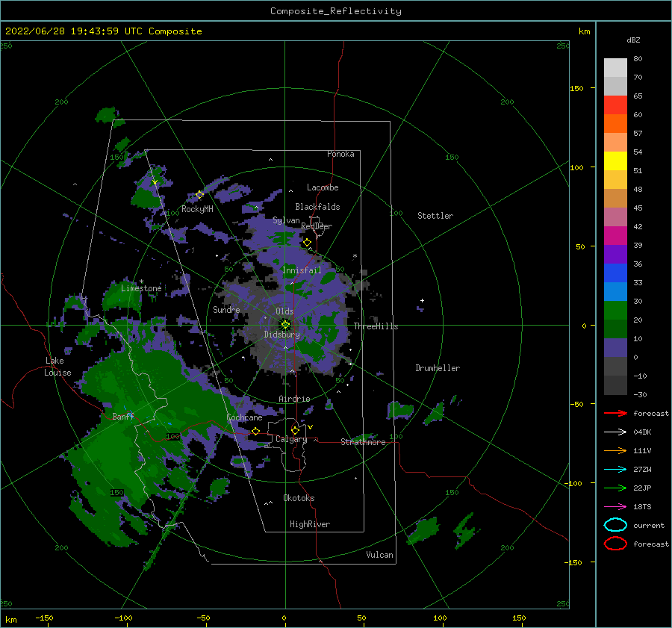672x628 pixels.
Task: Click the cyan 27ZW arrow icon
Action: pyautogui.click(x=615, y=469)
